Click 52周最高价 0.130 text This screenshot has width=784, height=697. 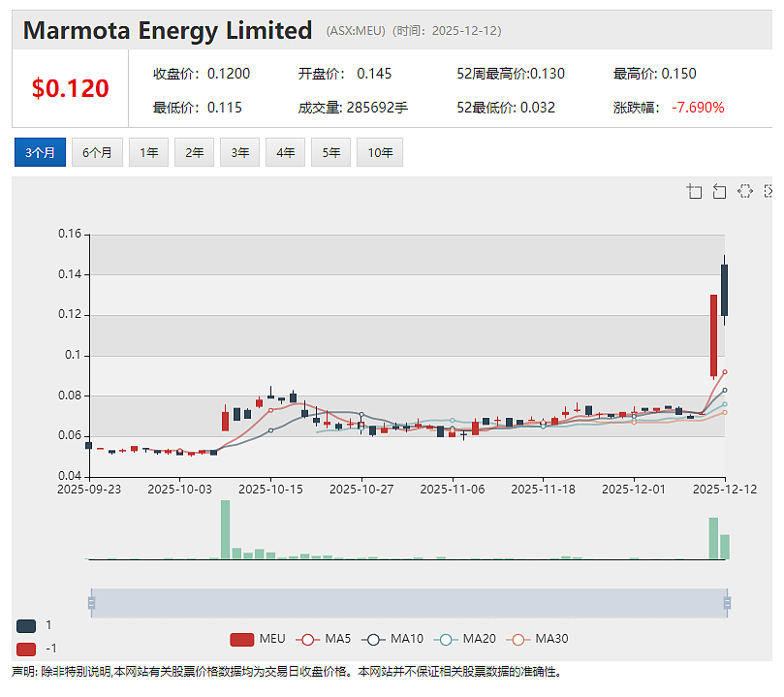511,74
